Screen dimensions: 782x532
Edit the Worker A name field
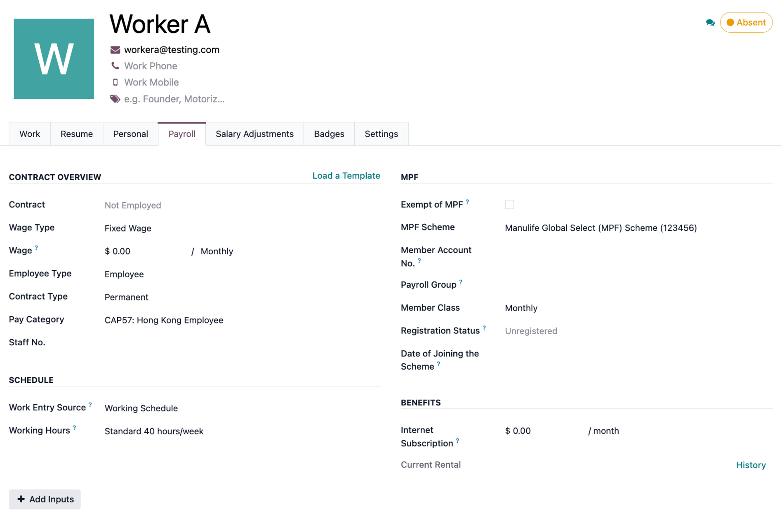point(160,24)
